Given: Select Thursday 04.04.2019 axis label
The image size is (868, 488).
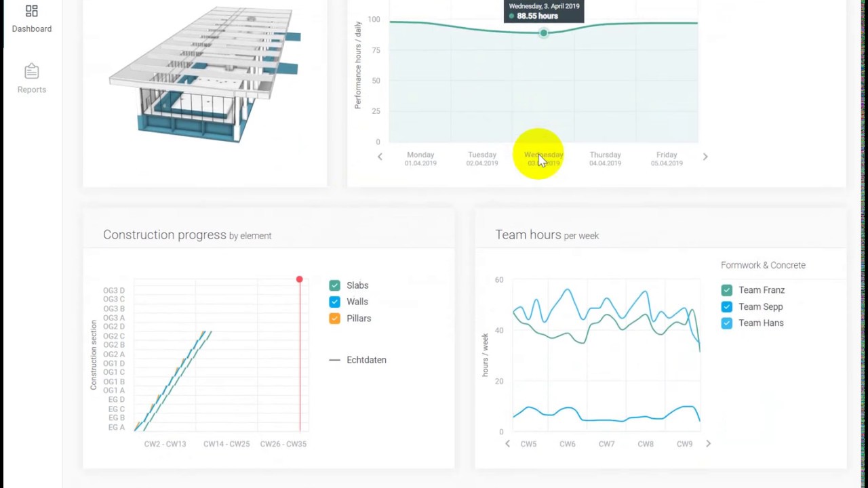Looking at the screenshot, I should pos(605,159).
